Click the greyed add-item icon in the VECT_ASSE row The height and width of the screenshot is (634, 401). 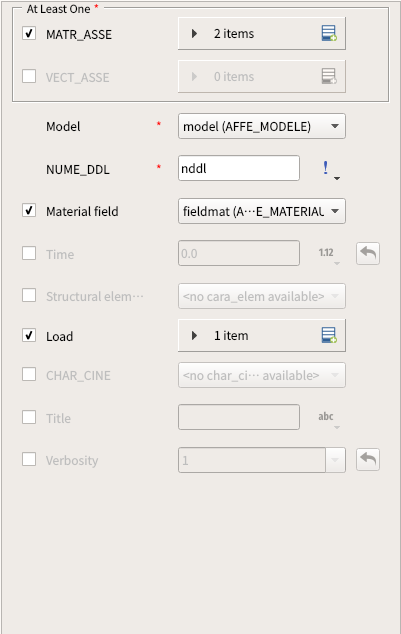(329, 76)
